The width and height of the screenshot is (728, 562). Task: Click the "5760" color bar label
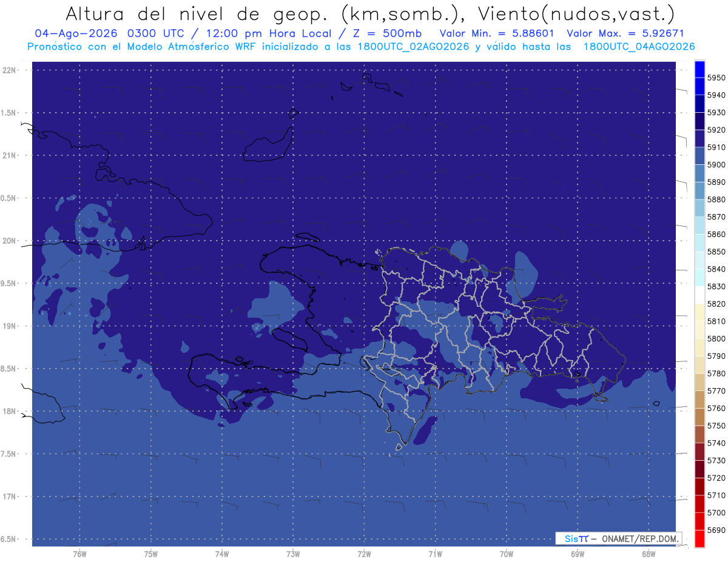tap(716, 408)
